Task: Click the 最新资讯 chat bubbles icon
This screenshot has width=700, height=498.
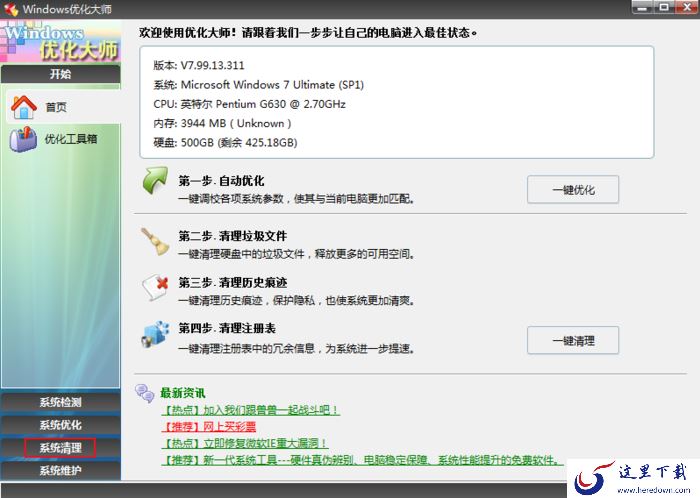Action: (x=145, y=393)
